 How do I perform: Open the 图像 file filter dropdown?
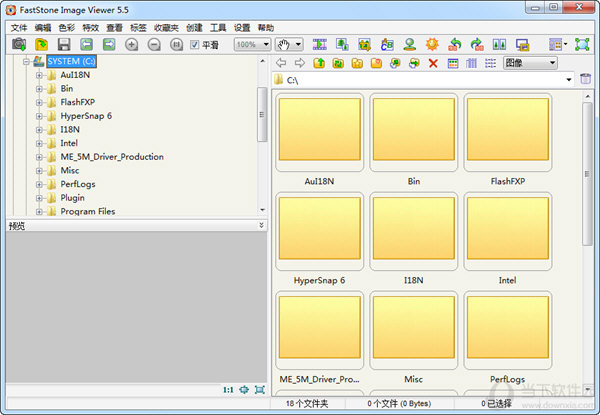[530, 63]
